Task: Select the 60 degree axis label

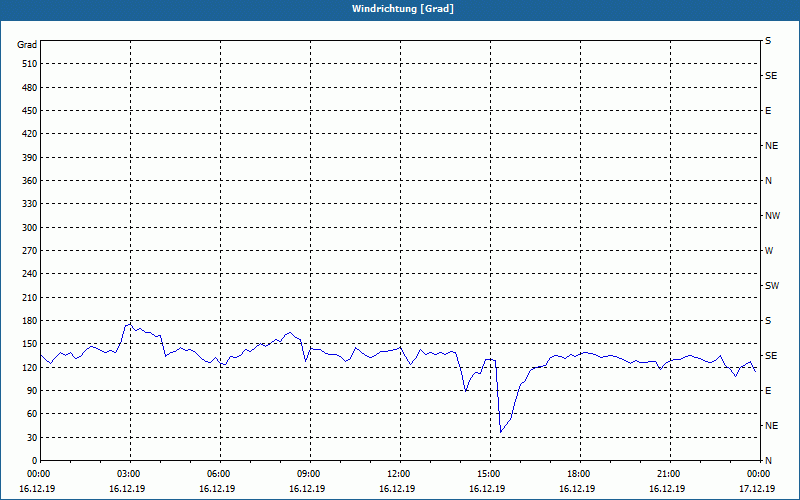Action: click(32, 414)
